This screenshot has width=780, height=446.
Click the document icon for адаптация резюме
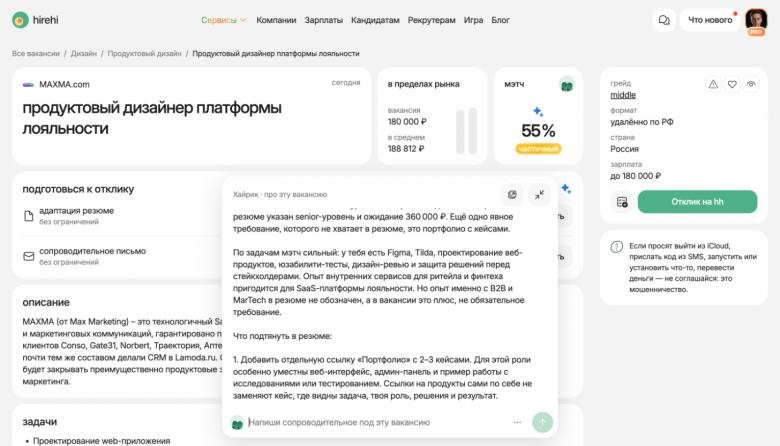[x=28, y=216]
